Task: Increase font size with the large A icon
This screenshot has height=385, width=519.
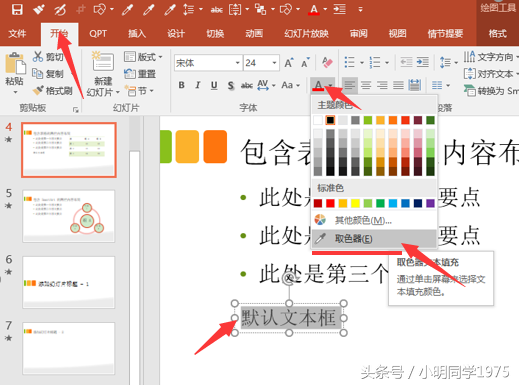Action: (x=289, y=63)
